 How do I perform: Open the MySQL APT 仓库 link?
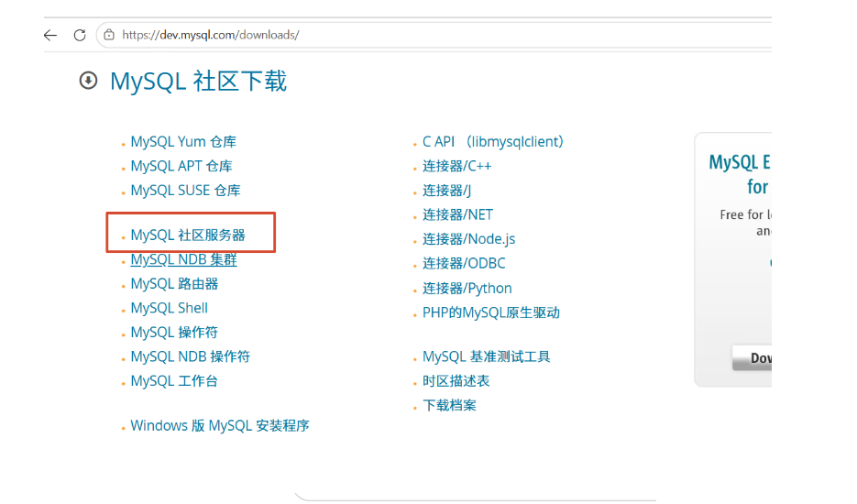pos(181,166)
